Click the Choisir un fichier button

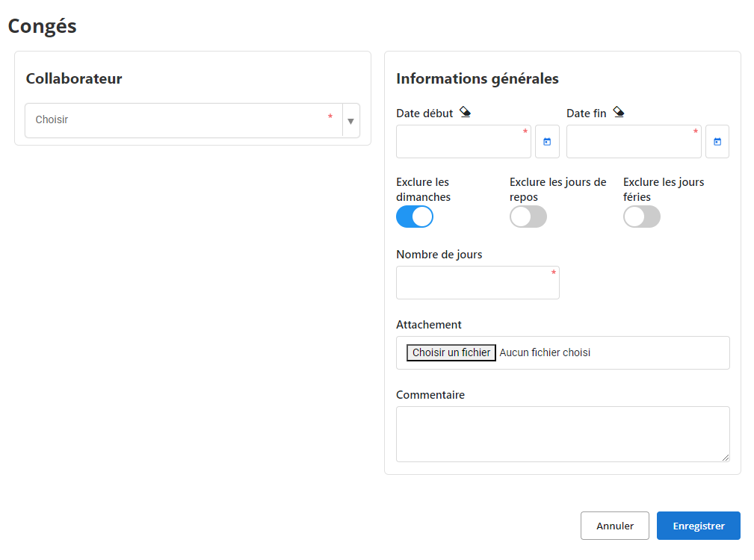point(451,352)
